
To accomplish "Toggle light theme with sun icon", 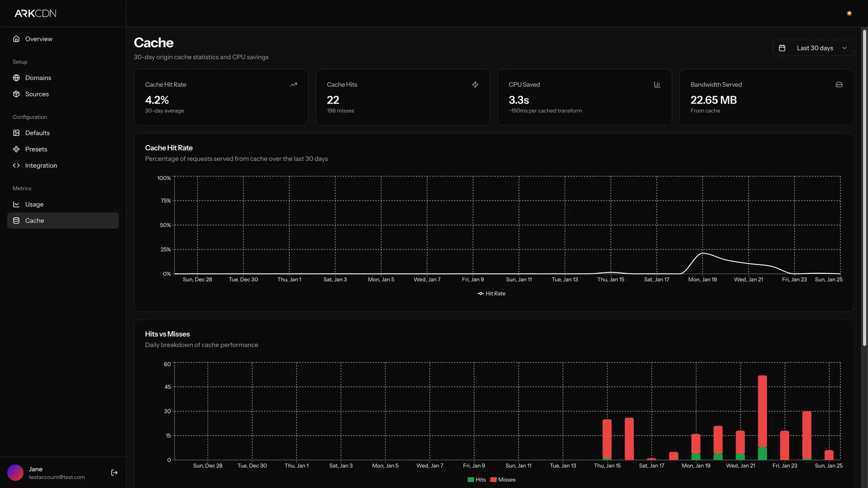I will point(849,14).
